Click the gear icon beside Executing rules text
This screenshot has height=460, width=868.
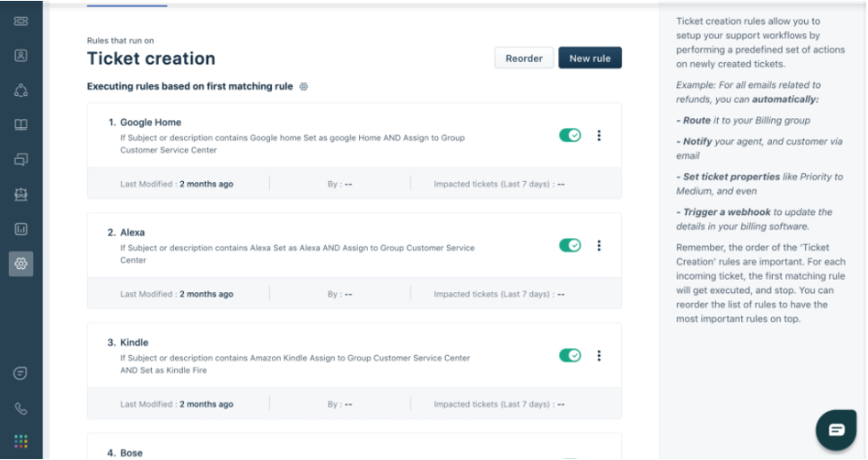[x=303, y=86]
